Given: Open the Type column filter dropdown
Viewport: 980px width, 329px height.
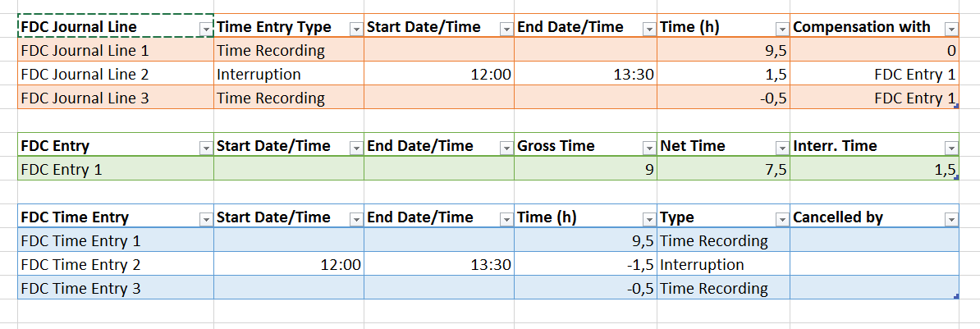Looking at the screenshot, I should point(782,219).
